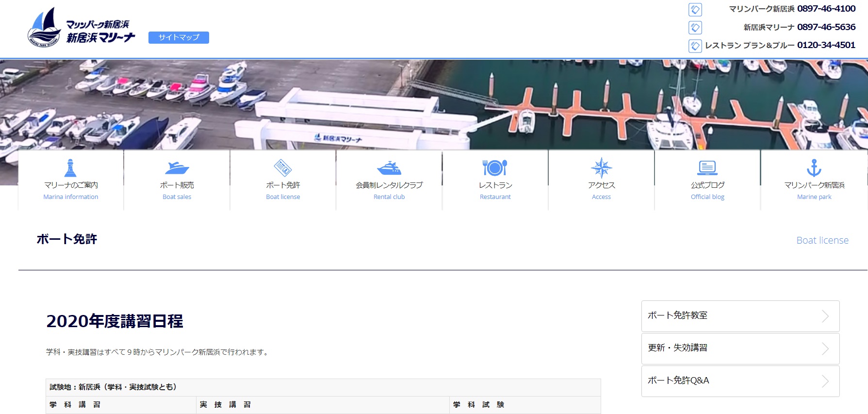This screenshot has height=414, width=868.
Task: Click the speedboat Boat sales icon
Action: (177, 168)
